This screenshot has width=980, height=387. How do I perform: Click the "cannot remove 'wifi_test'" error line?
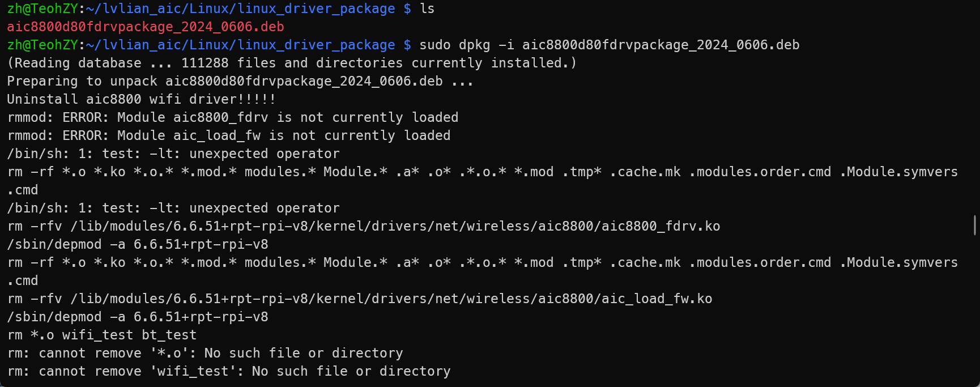click(229, 372)
